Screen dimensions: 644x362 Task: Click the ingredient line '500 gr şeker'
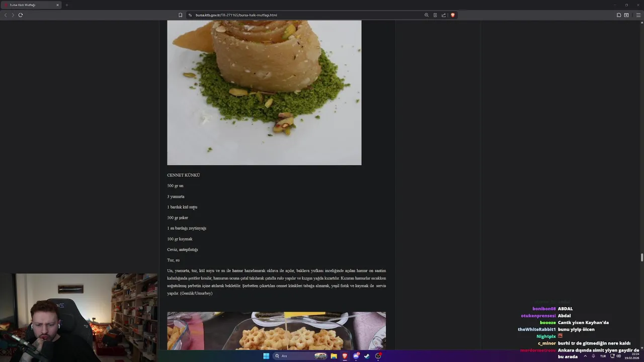(x=178, y=218)
